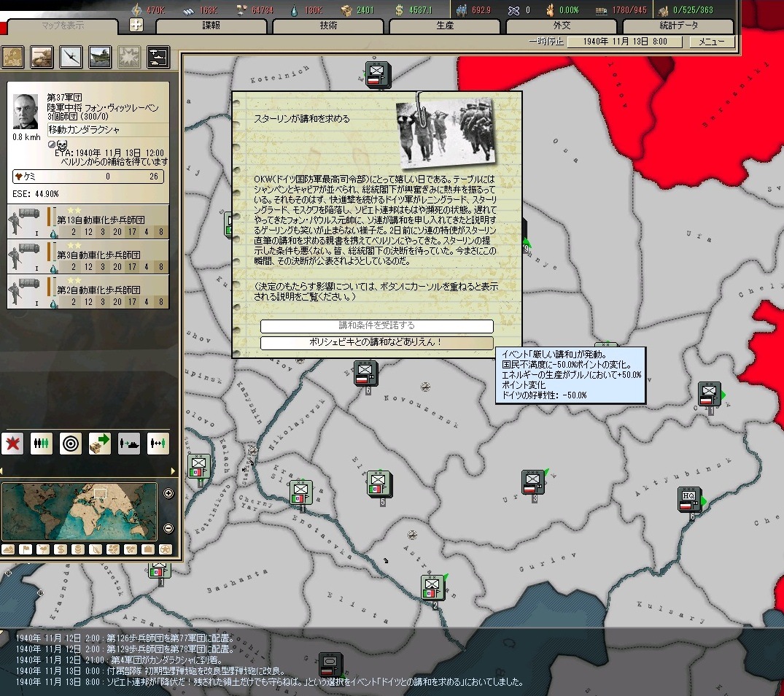The height and width of the screenshot is (696, 784).
Task: Select the air units plane icon
Action: (71, 56)
